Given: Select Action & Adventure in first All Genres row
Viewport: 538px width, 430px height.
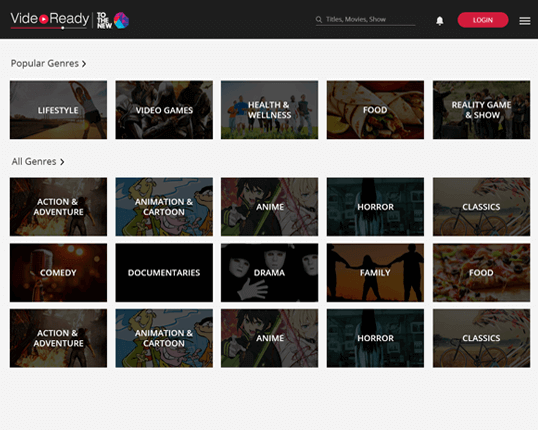Looking at the screenshot, I should tap(58, 207).
